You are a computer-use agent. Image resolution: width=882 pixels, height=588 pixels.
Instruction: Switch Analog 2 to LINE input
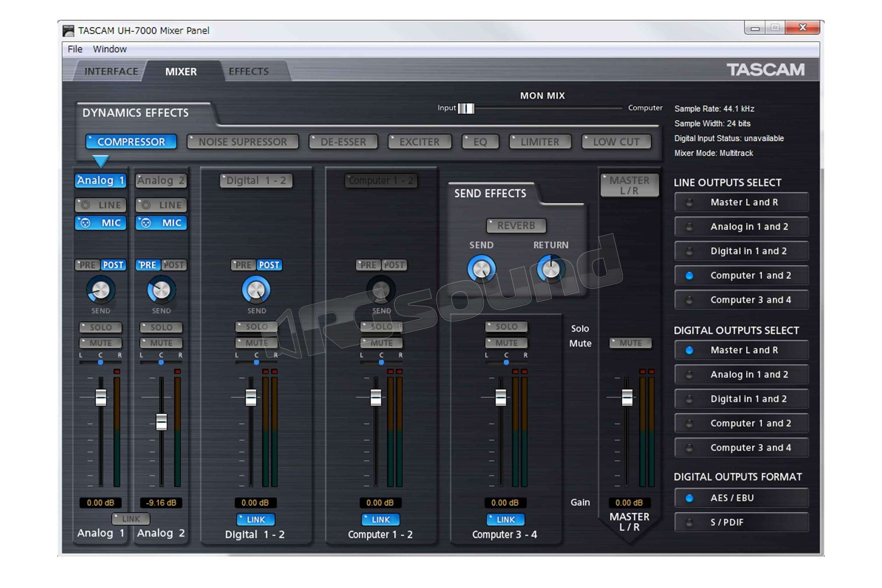161,205
